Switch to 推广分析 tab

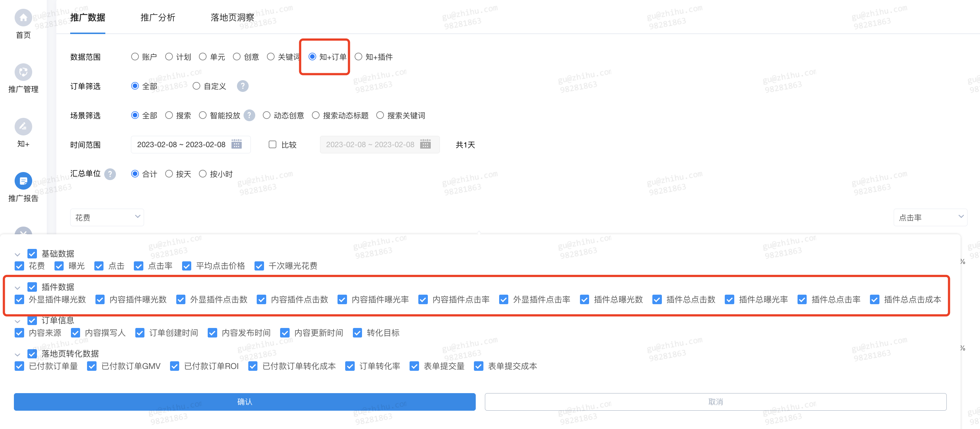158,18
